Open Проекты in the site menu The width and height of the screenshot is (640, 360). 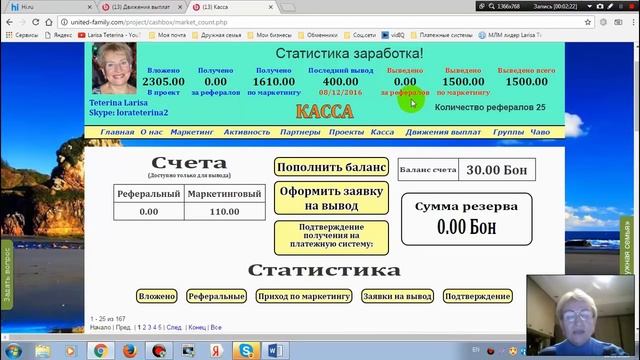coord(346,132)
